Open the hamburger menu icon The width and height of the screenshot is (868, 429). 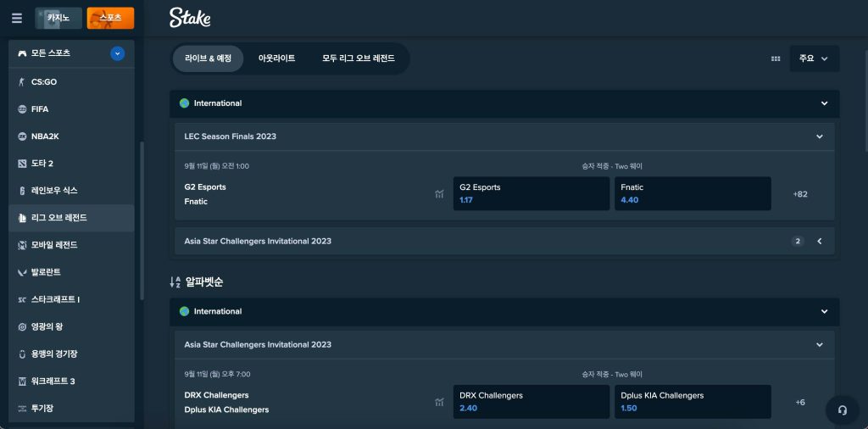click(17, 19)
